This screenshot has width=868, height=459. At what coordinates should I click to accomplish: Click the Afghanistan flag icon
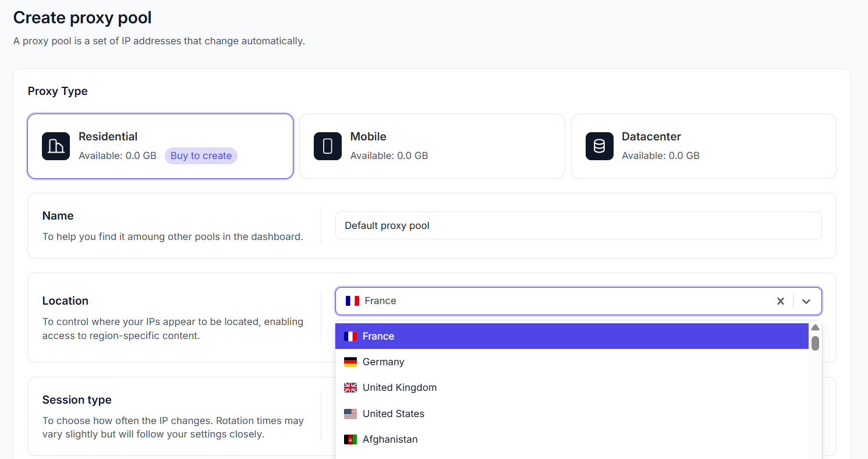[350, 440]
